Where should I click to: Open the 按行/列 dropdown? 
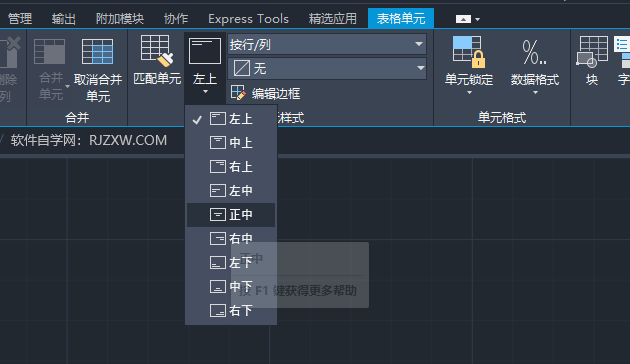tap(327, 44)
